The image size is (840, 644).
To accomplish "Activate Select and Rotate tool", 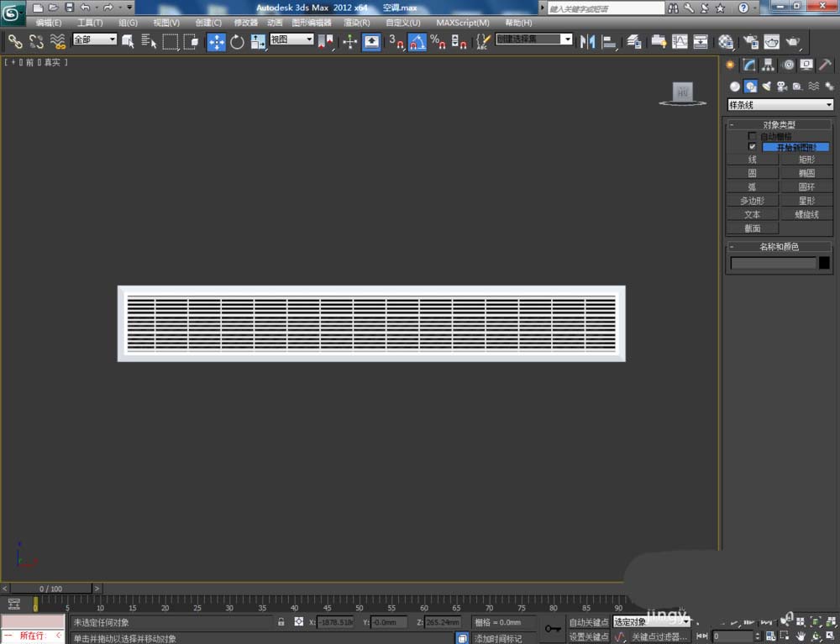I will click(237, 41).
